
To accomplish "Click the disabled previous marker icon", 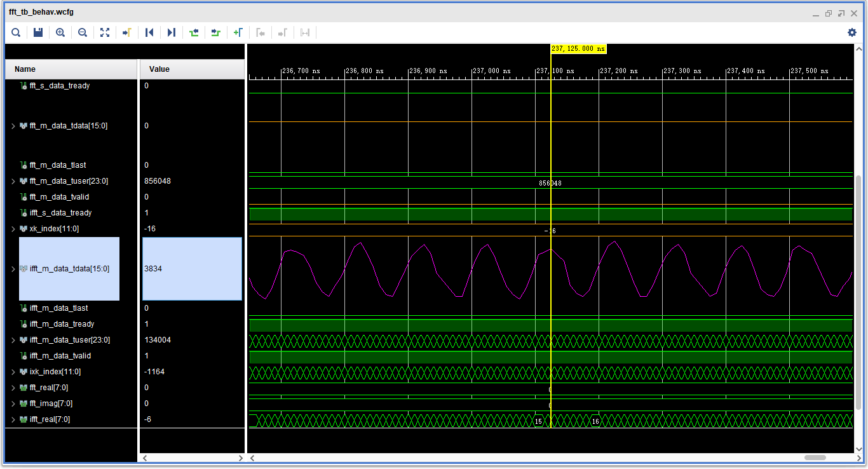I will [x=261, y=32].
